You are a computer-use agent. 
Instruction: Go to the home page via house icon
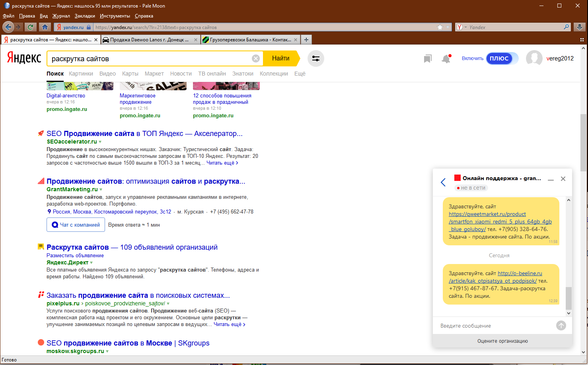[x=45, y=27]
